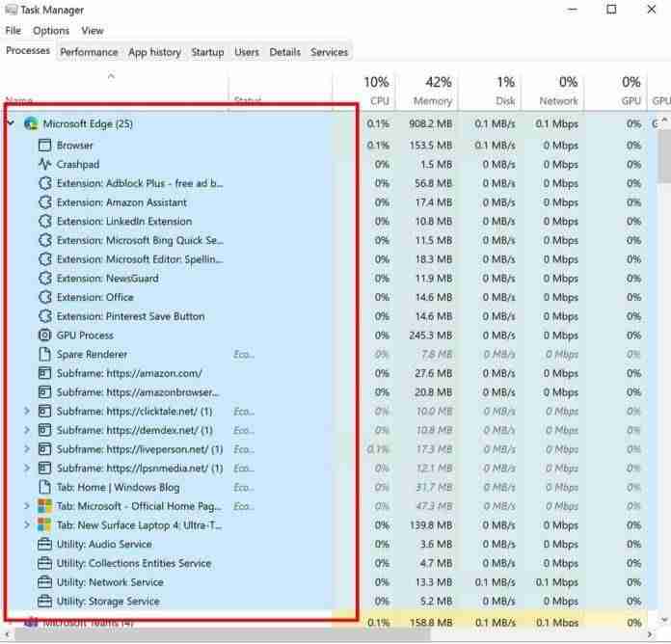
Task: Select the 0.1 Mbps Network Service utility cell
Action: tap(556, 582)
